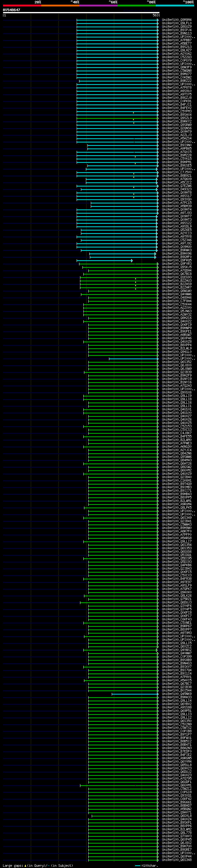Select the UniRef100_Q1EG93 label

(177, 277)
